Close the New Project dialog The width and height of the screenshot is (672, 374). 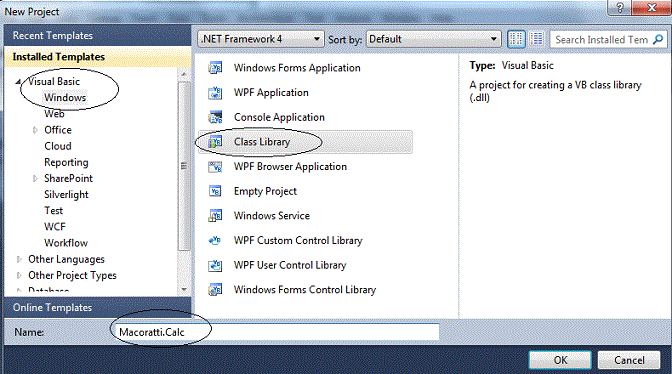(651, 8)
